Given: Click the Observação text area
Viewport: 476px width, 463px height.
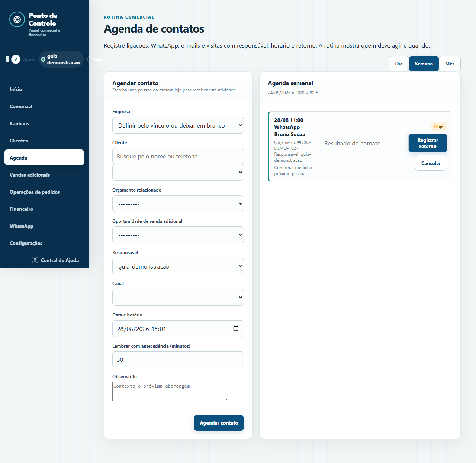Looking at the screenshot, I should [171, 391].
